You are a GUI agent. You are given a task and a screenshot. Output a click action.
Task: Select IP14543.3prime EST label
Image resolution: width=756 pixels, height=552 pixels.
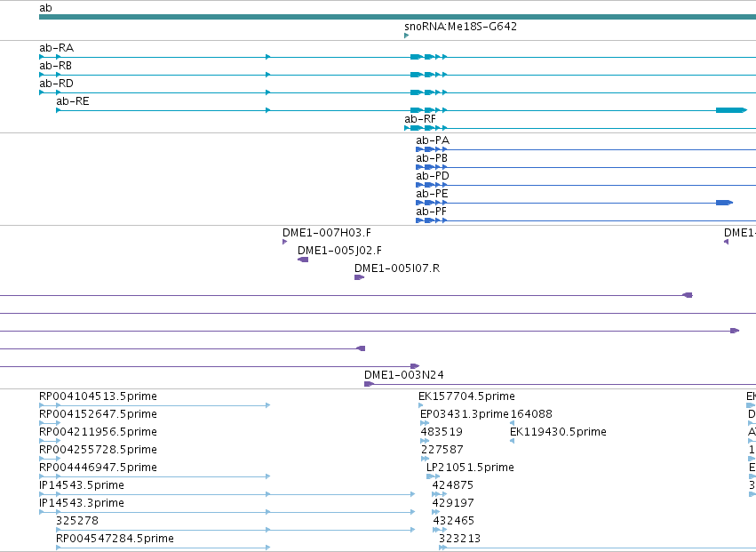coord(82,503)
